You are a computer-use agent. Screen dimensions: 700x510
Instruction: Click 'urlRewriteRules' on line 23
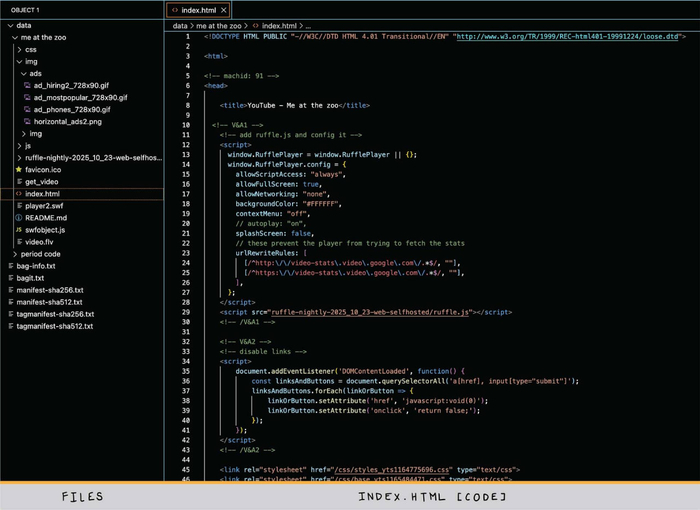(x=267, y=253)
